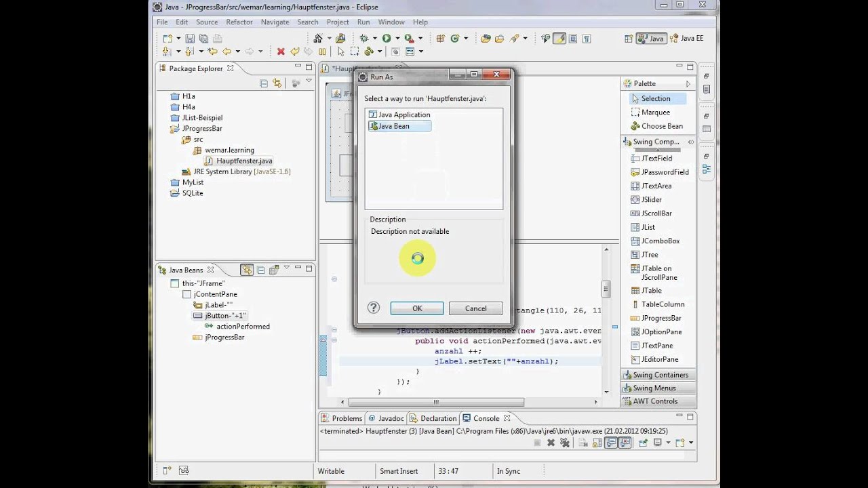Toggle Show Console on standard error change

(625, 443)
